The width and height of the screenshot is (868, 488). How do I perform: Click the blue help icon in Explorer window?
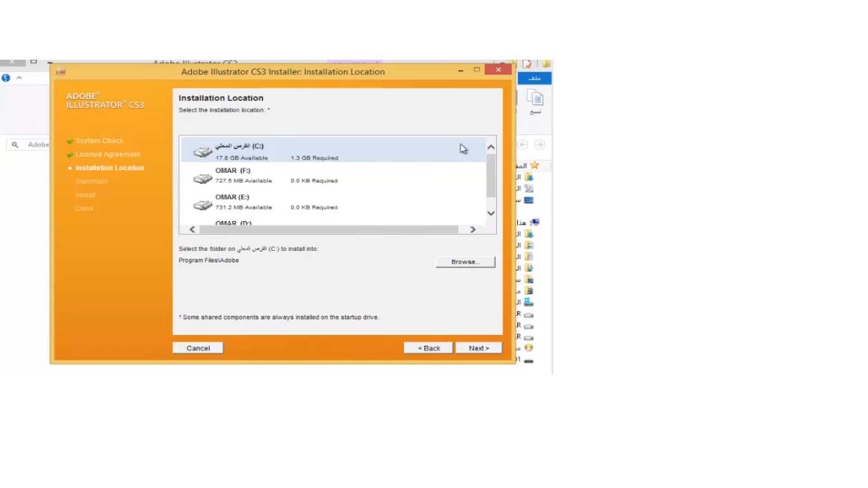coord(6,78)
